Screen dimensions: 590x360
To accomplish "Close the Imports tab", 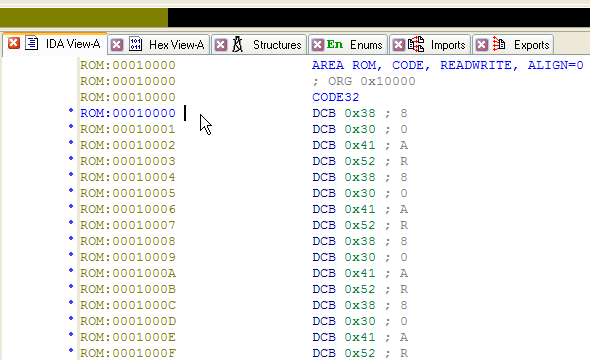I will click(x=399, y=45).
